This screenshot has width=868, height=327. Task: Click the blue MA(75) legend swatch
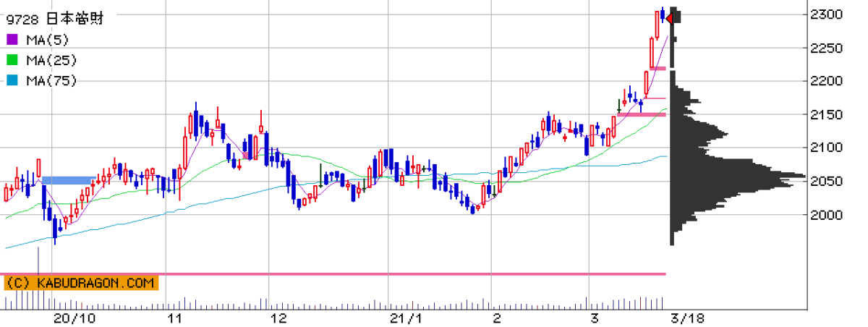point(12,80)
